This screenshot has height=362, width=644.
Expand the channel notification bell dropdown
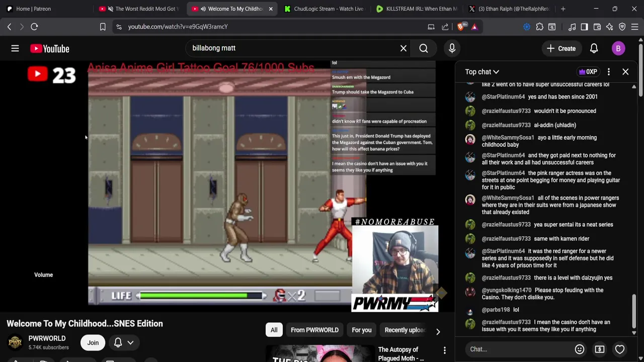(123, 342)
